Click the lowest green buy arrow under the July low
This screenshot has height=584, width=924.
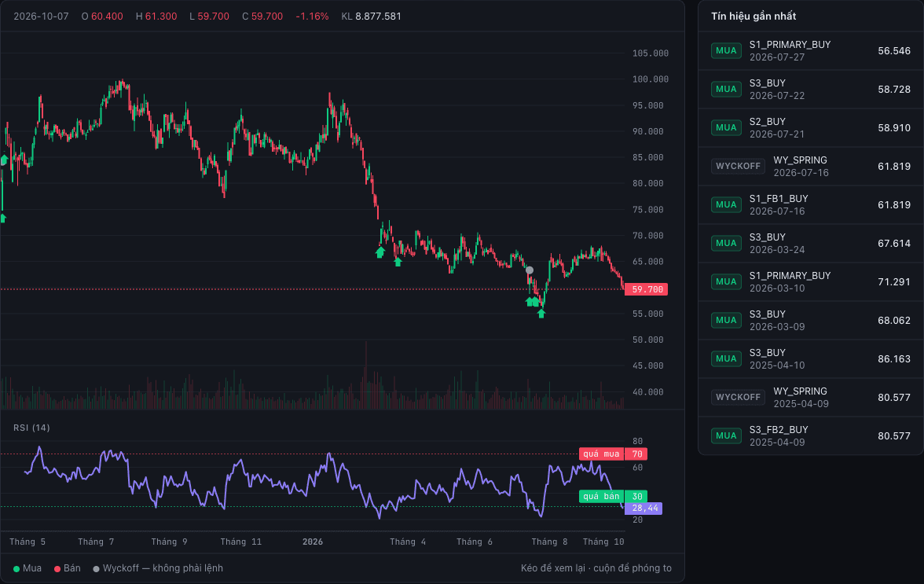(541, 314)
